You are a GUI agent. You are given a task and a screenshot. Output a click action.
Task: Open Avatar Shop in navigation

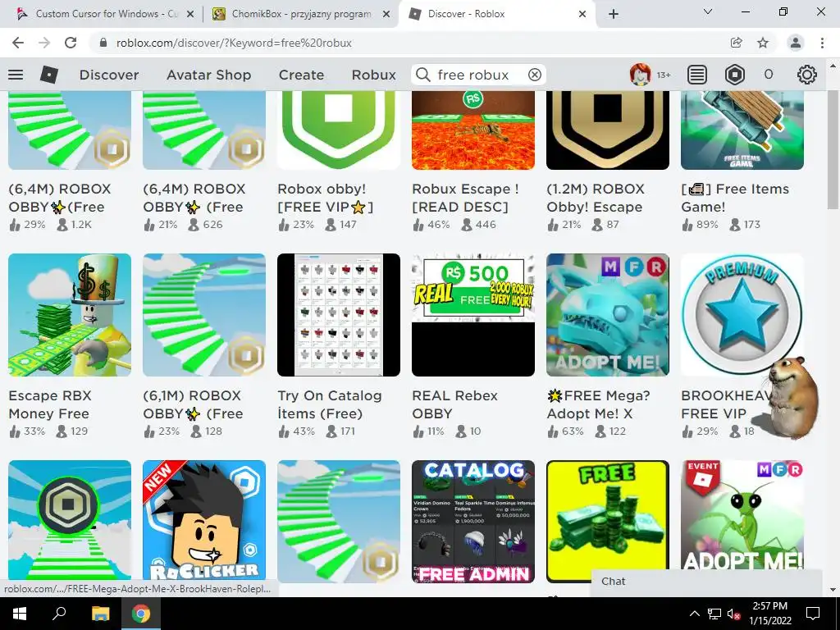tap(208, 75)
